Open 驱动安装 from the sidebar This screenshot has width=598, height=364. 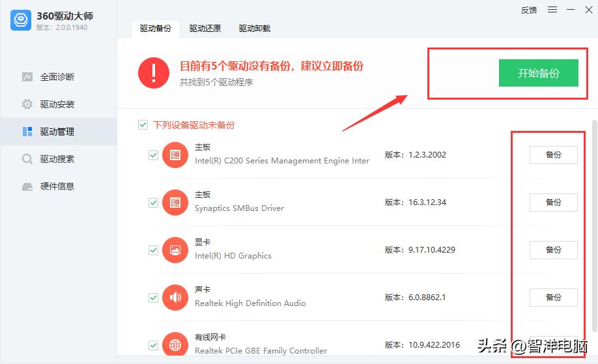[x=59, y=104]
